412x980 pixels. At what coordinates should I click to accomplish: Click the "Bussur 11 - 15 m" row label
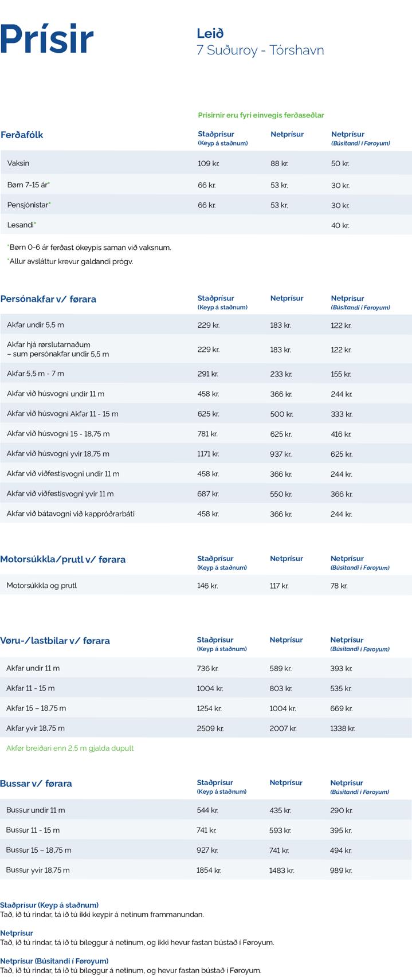33,830
